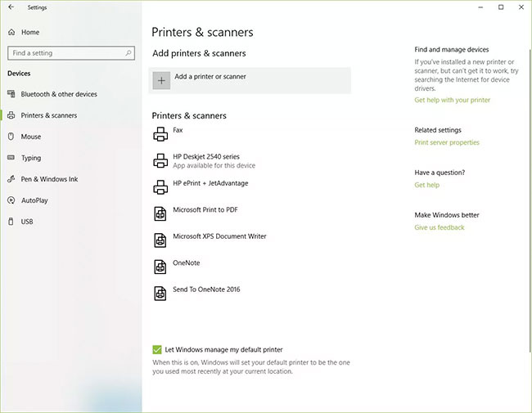Viewport: 532px width, 413px height.
Task: Select Mouse settings page
Action: [31, 137]
